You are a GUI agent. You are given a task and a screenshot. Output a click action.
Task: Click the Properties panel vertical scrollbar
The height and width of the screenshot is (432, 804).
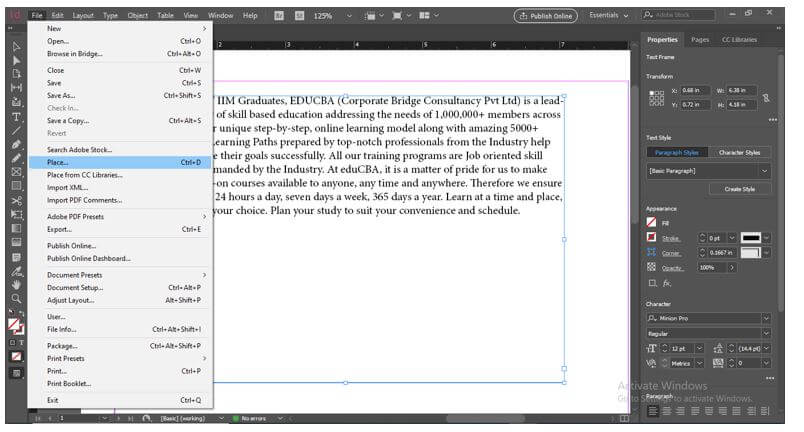pyautogui.click(x=780, y=183)
